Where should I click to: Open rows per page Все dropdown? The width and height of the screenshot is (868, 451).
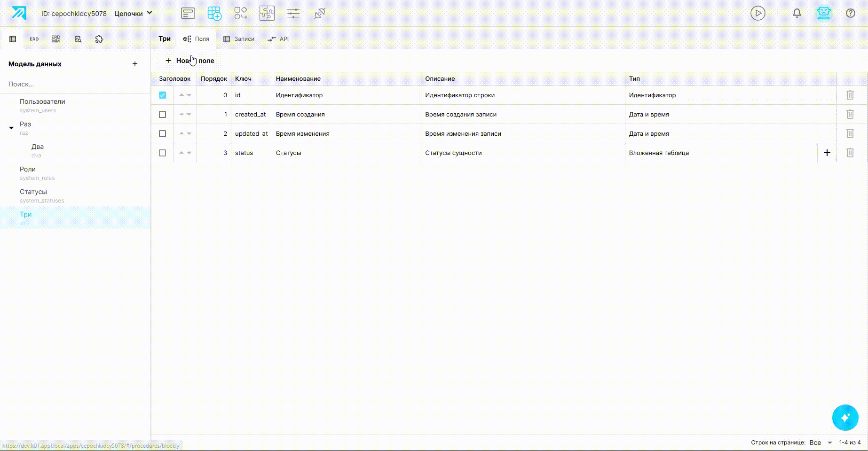[821, 443]
